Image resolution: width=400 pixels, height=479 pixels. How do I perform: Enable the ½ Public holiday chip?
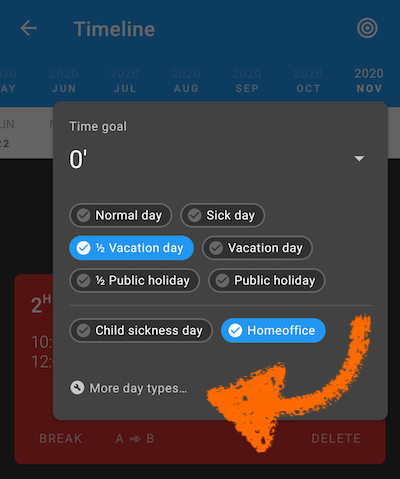(135, 281)
